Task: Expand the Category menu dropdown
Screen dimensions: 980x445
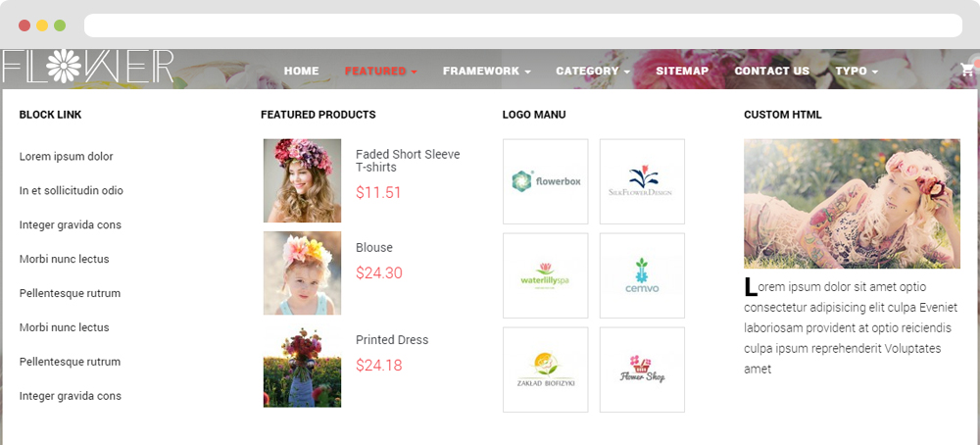Action: tap(593, 71)
